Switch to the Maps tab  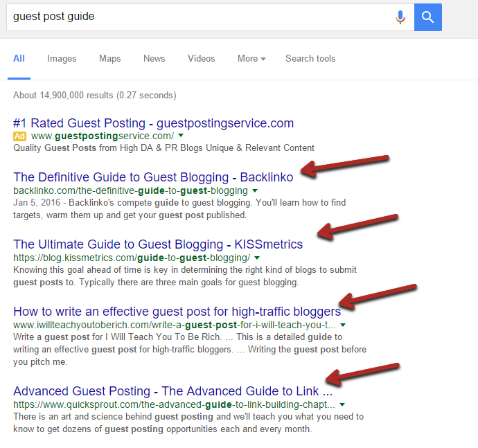109,59
